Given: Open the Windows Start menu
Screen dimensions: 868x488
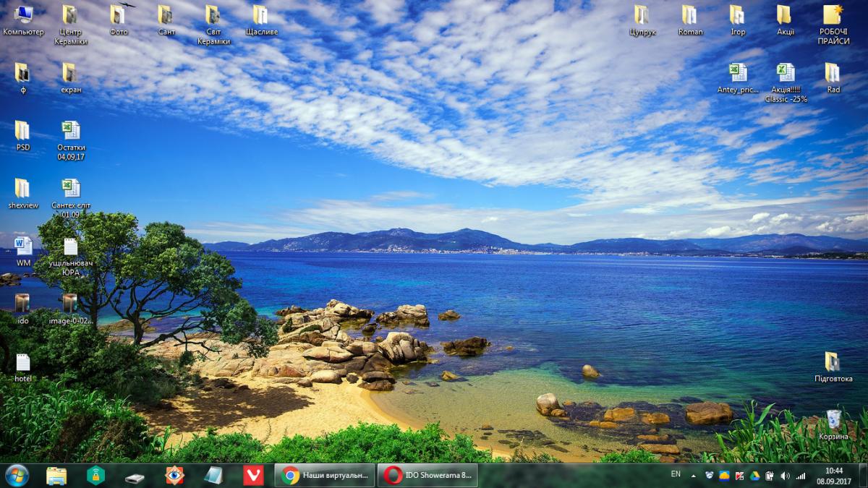Looking at the screenshot, I should point(17,475).
